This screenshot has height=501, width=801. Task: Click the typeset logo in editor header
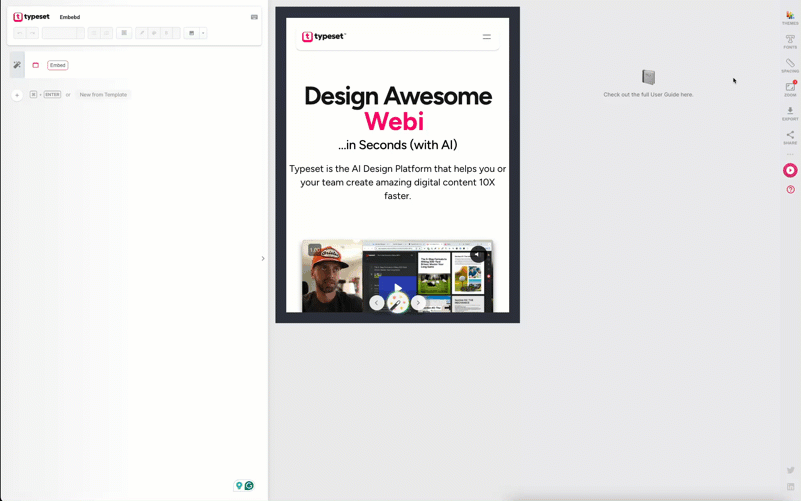click(x=31, y=17)
